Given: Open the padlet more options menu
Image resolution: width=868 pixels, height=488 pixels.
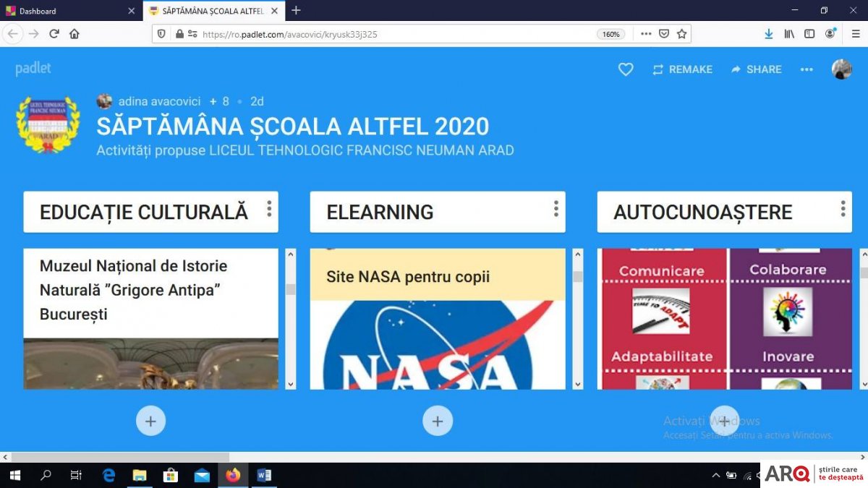Looking at the screenshot, I should 807,69.
